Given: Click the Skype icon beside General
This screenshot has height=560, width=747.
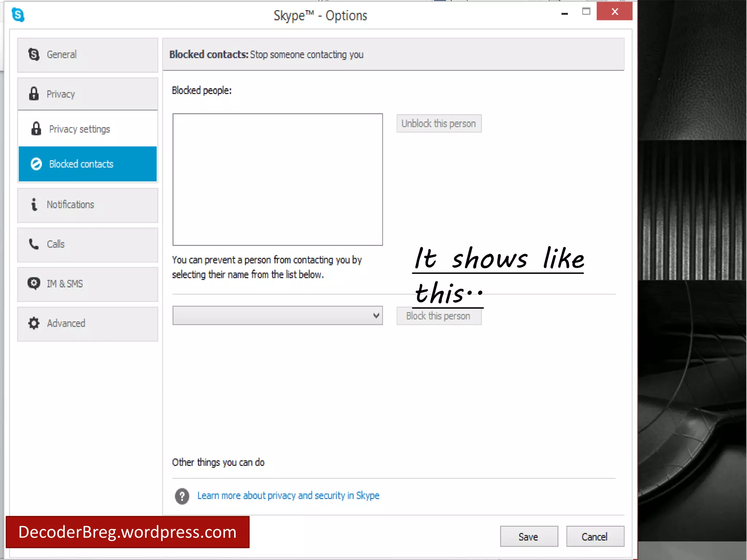Looking at the screenshot, I should coord(34,54).
